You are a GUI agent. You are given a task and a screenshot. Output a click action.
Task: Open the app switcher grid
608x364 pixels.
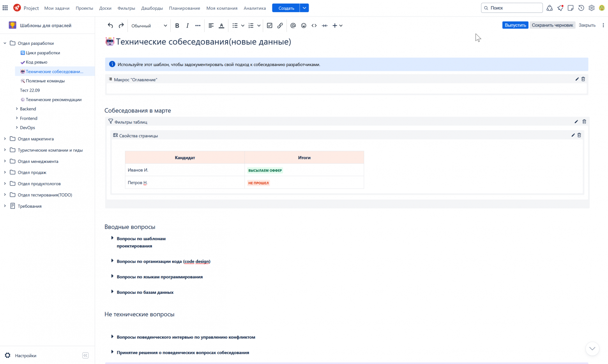5,8
